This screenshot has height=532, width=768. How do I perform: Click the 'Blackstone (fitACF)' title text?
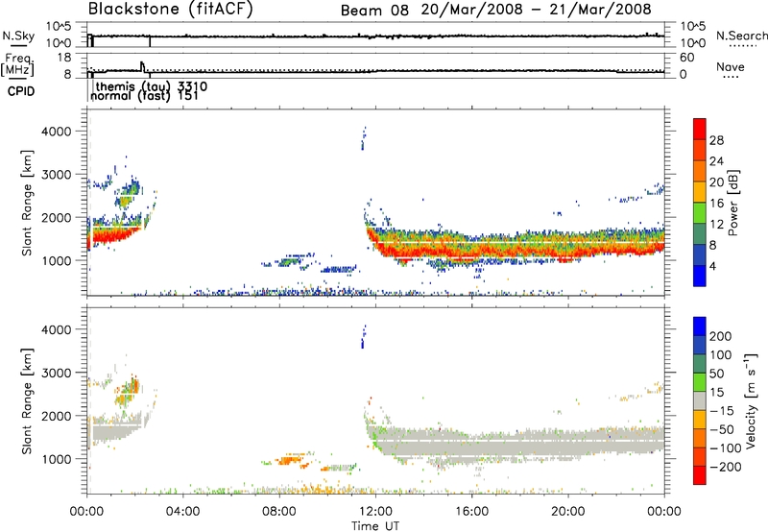tap(171, 9)
